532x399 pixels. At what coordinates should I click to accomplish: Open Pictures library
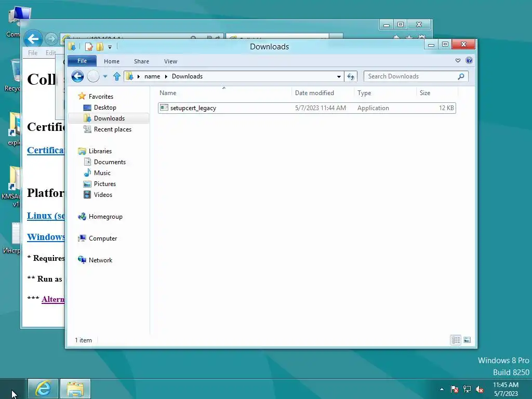[x=105, y=183]
